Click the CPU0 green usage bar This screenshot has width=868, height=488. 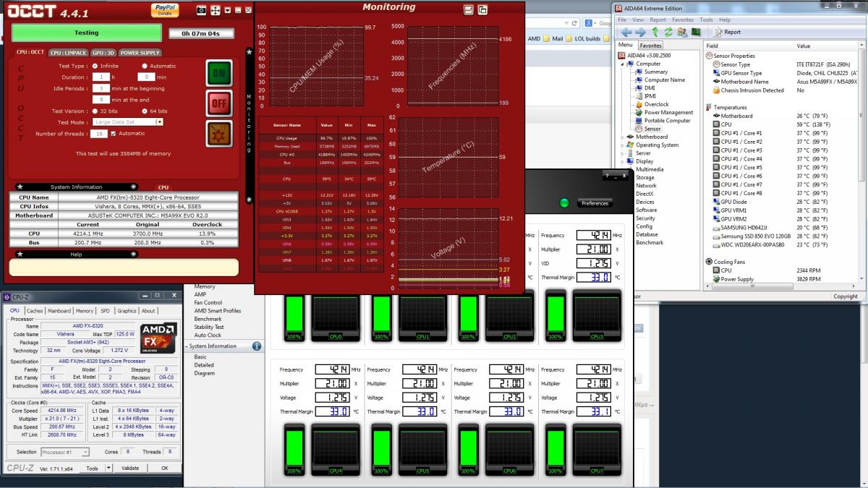click(x=294, y=314)
